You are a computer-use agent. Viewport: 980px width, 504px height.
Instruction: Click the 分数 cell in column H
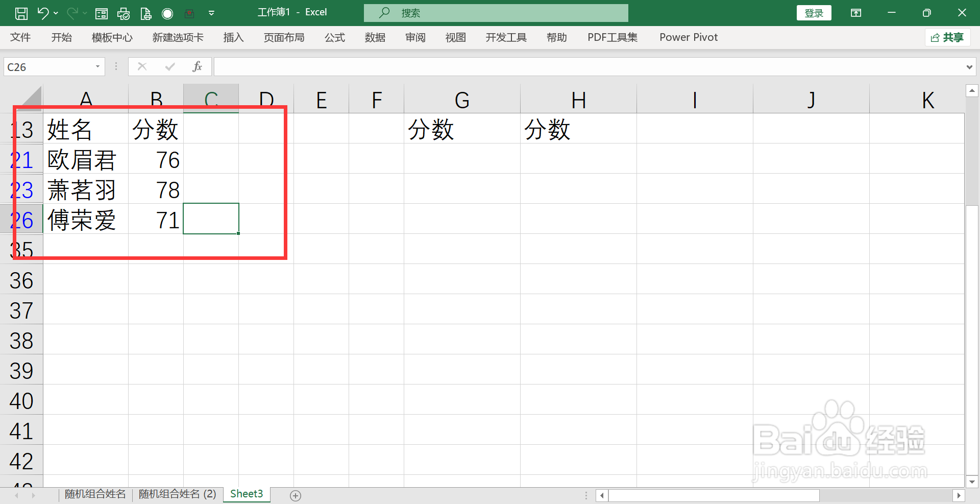pyautogui.click(x=578, y=129)
